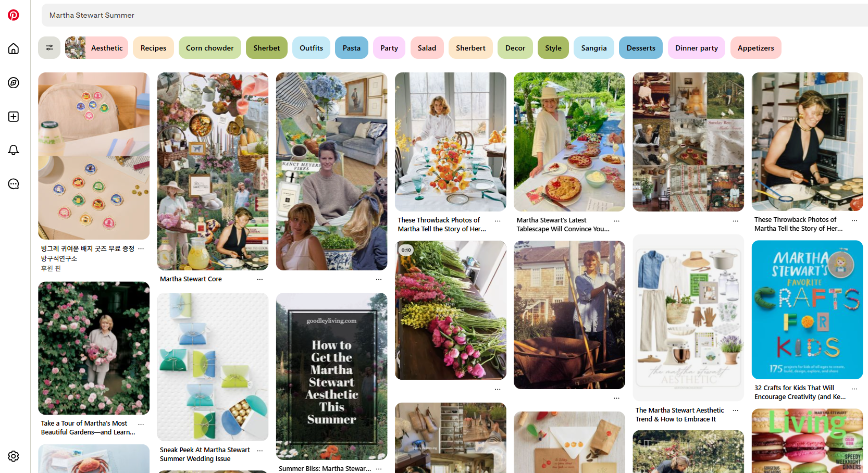Open the Messages chat bubble icon
868x473 pixels.
pos(14,184)
